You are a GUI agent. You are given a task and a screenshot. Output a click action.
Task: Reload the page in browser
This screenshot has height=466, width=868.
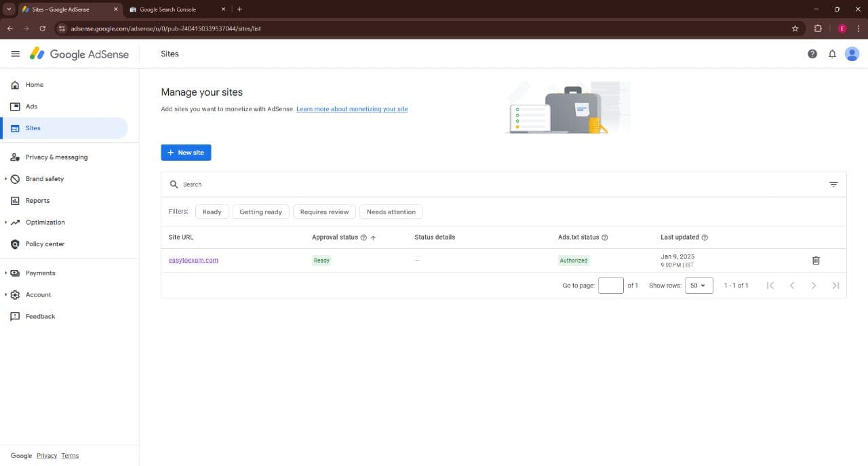[x=43, y=28]
